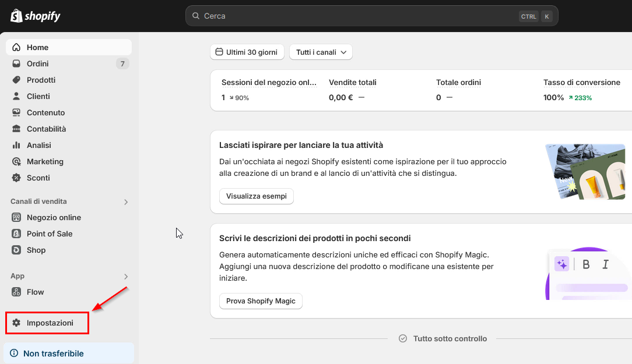The image size is (632, 364).
Task: Click the Ordini inbox icon
Action: (16, 63)
